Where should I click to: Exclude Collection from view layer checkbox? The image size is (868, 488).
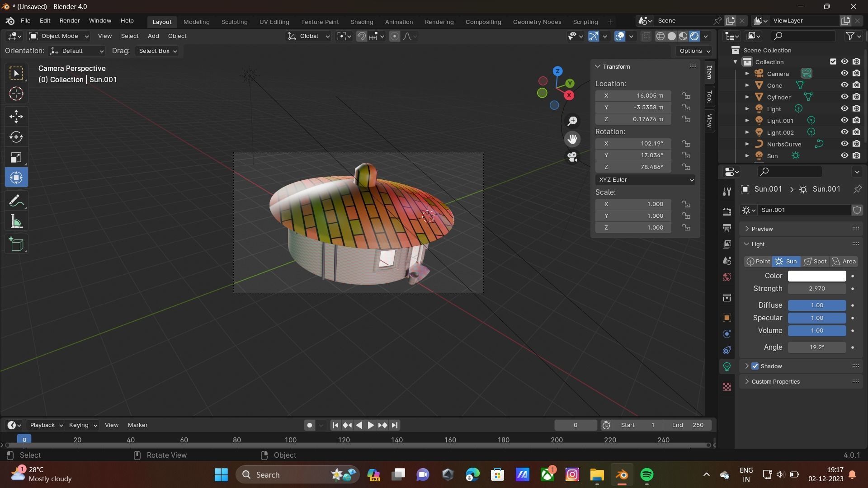tap(833, 61)
